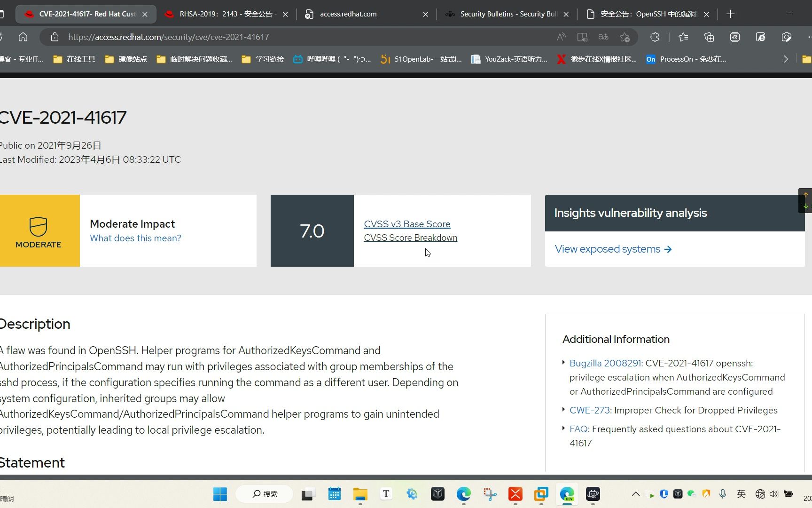
Task: Open the Bugzilla 2008291 link
Action: pos(605,363)
